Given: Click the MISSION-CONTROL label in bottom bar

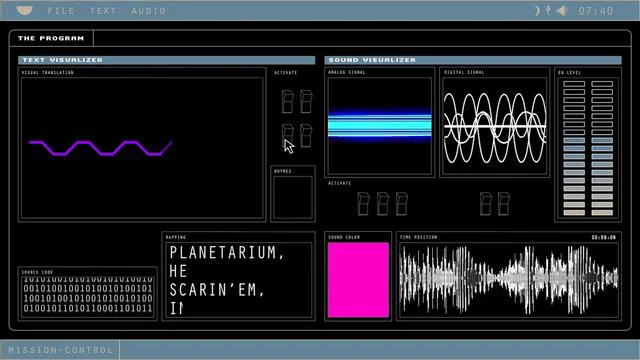Looking at the screenshot, I should (x=60, y=350).
